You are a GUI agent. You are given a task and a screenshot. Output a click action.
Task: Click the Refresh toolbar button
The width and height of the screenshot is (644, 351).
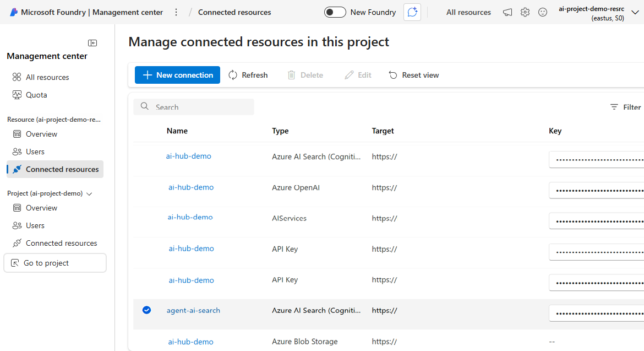[248, 75]
